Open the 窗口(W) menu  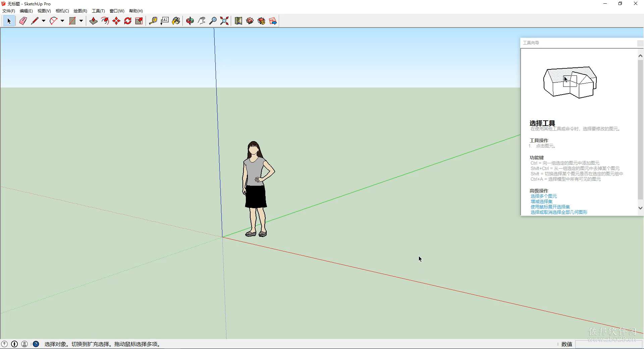coord(117,11)
